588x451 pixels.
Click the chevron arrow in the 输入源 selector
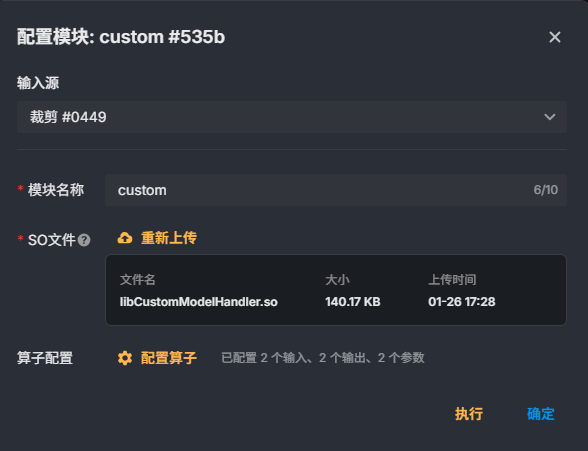(x=550, y=117)
